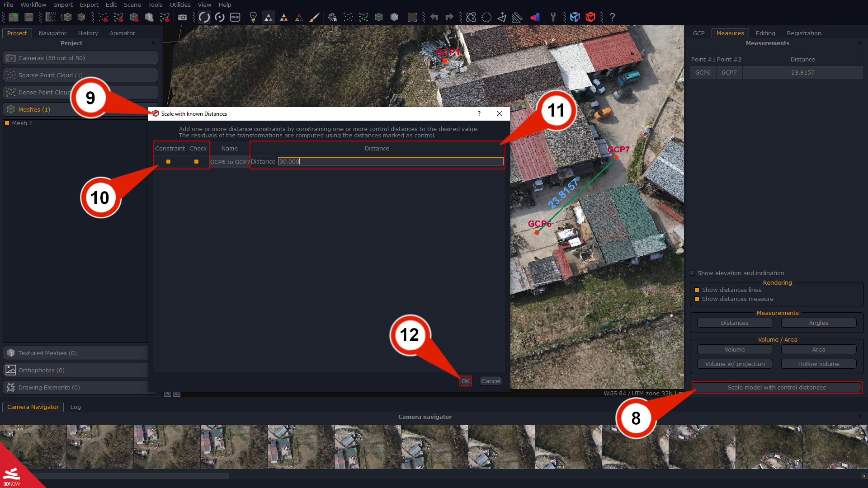Collapse the Meshes (1) section

point(80,109)
